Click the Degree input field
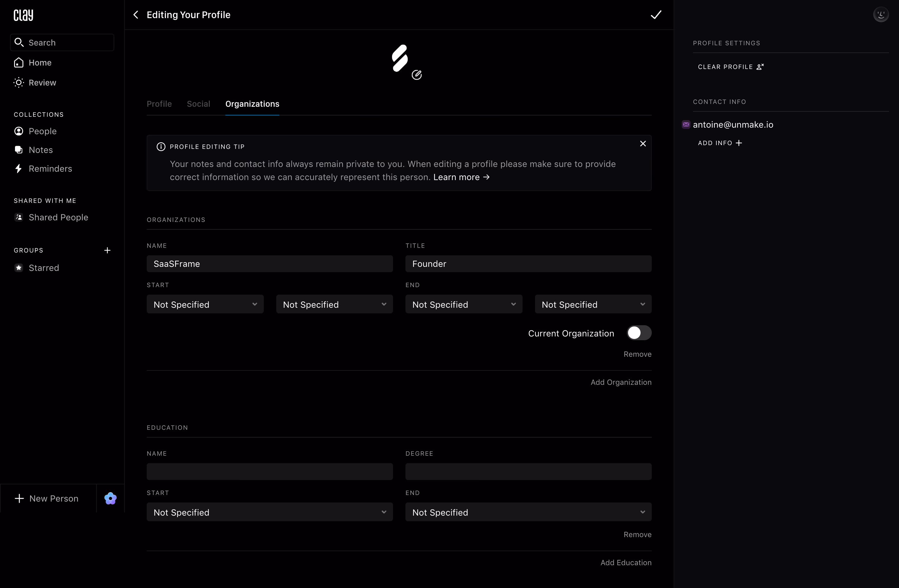Viewport: 899px width, 588px height. pos(528,472)
